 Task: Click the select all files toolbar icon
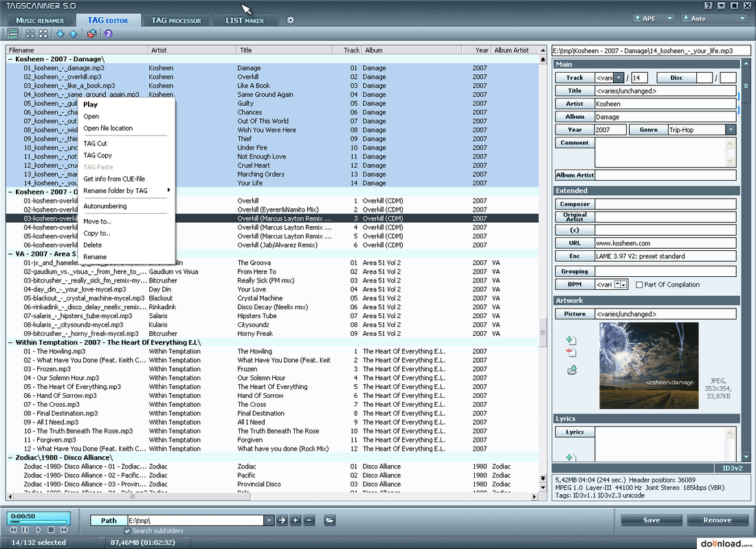[30, 34]
